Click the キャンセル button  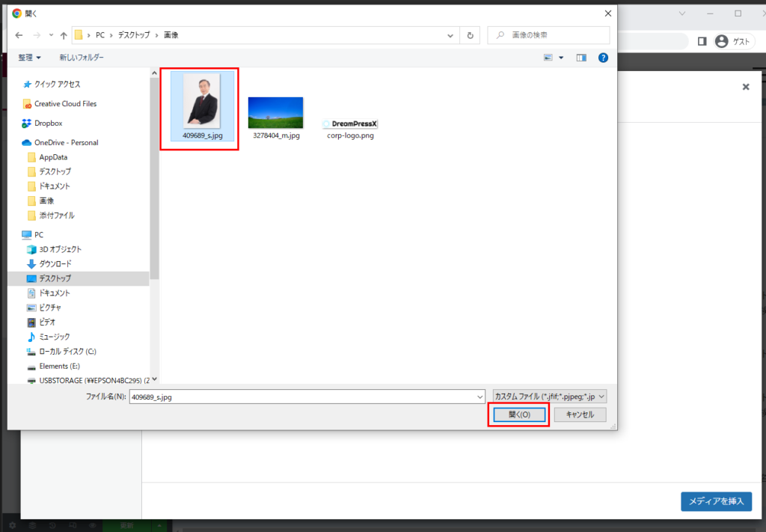tap(580, 415)
